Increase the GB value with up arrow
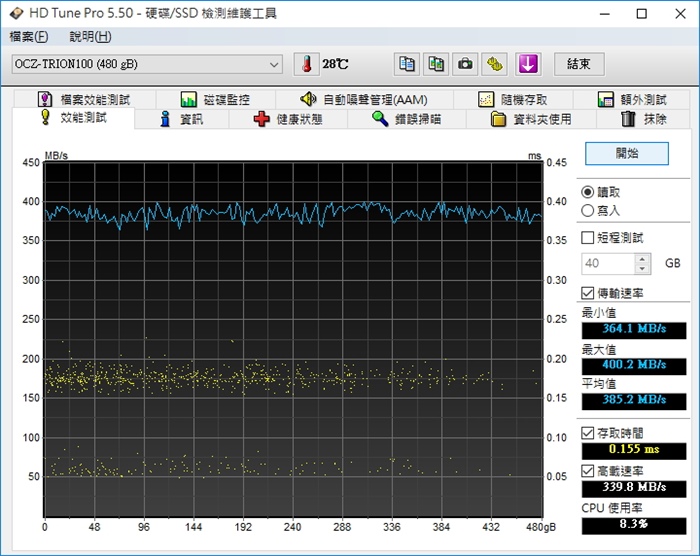The width and height of the screenshot is (700, 556). pos(642,259)
